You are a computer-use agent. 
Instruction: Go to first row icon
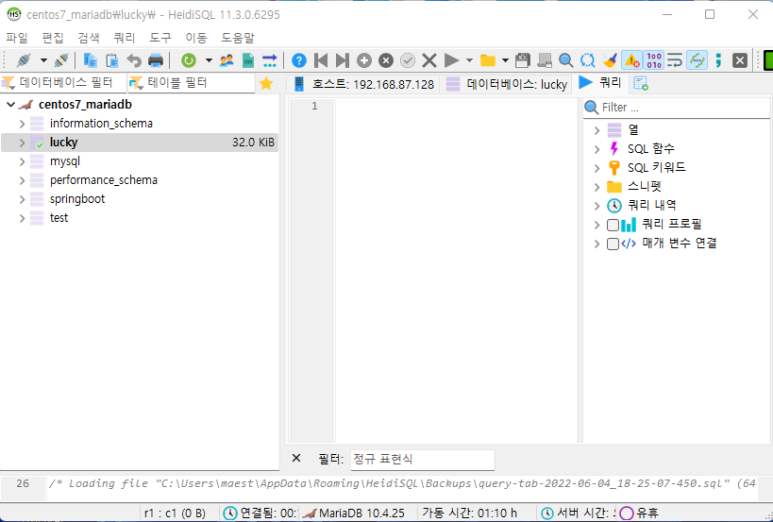(320, 61)
